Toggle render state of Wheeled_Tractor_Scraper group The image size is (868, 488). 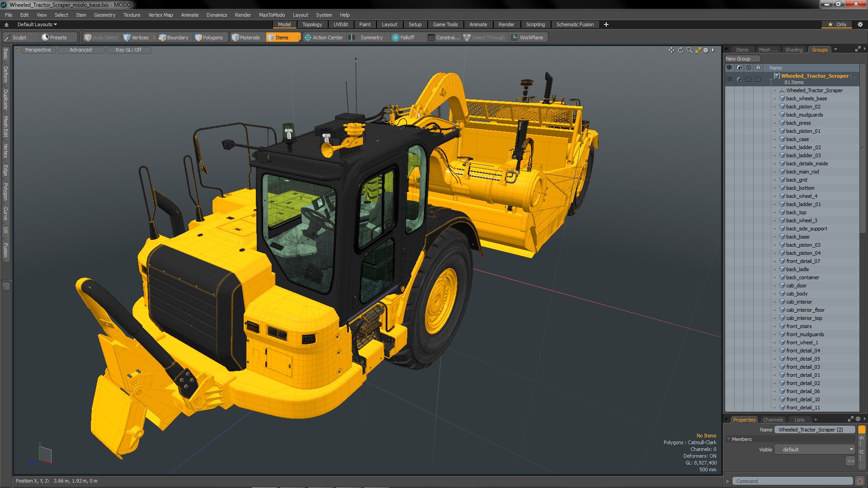point(739,79)
